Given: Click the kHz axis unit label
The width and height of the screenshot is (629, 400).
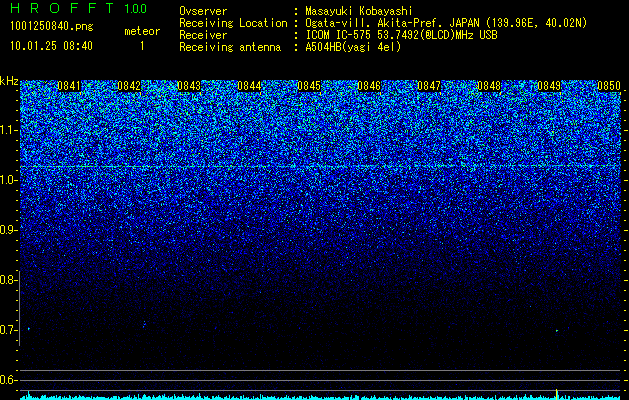Looking at the screenshot, I should (x=9, y=81).
